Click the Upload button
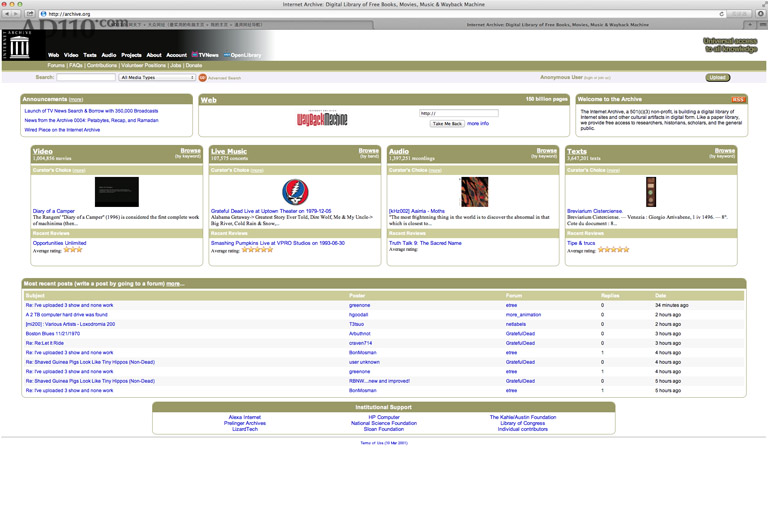The width and height of the screenshot is (768, 511). [718, 77]
